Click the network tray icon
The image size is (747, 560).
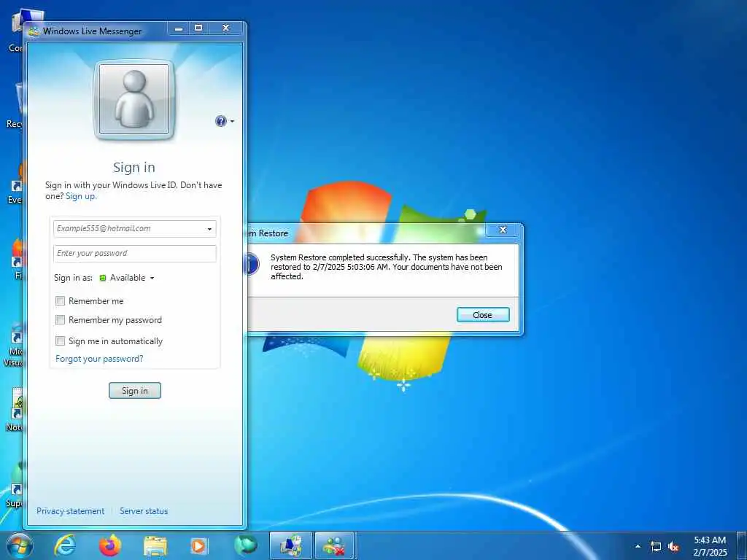click(x=656, y=546)
